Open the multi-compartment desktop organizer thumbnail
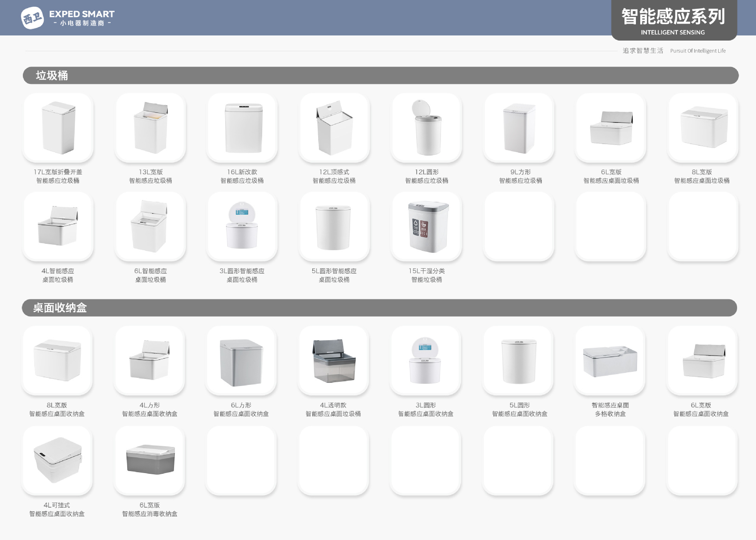This screenshot has height=540, width=756. pyautogui.click(x=610, y=361)
